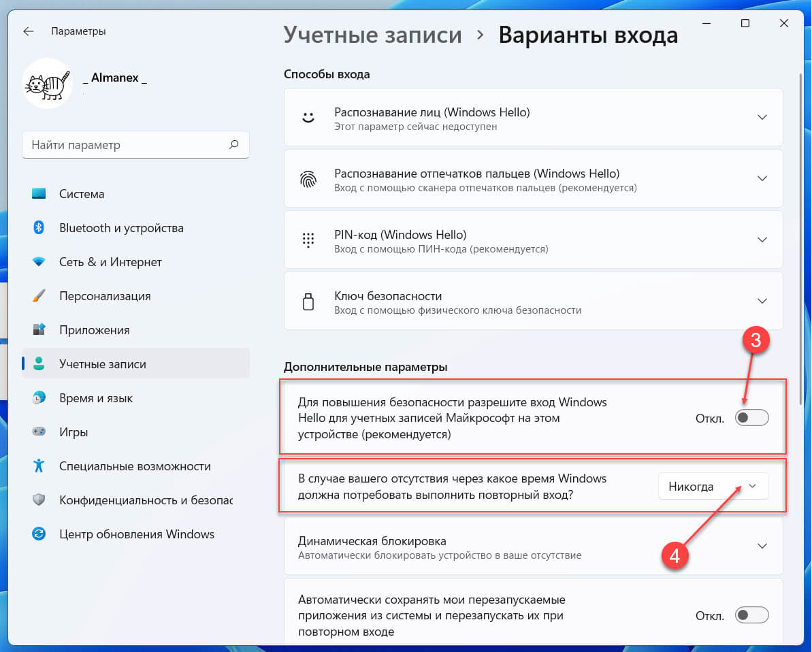Open Игры section

click(x=135, y=432)
